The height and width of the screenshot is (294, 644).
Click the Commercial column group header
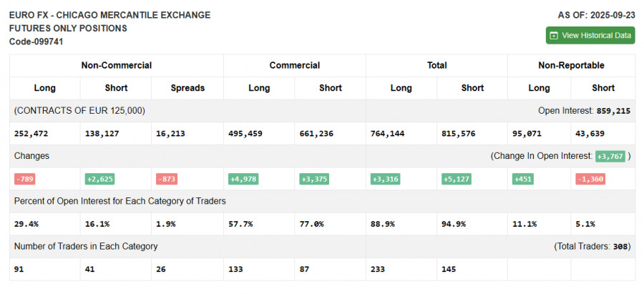[294, 65]
